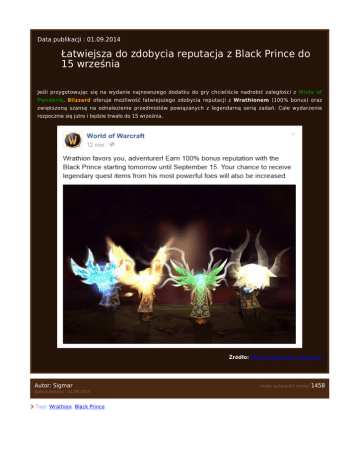Open the World of Warcraft / Facebook source link
Image resolution: width=360 pixels, height=466 pixels.
pyautogui.click(x=286, y=357)
